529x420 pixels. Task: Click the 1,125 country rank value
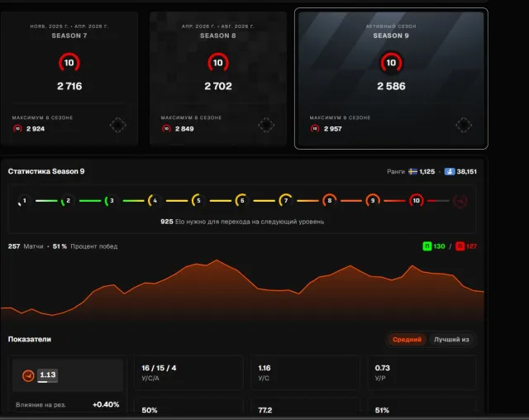click(427, 172)
